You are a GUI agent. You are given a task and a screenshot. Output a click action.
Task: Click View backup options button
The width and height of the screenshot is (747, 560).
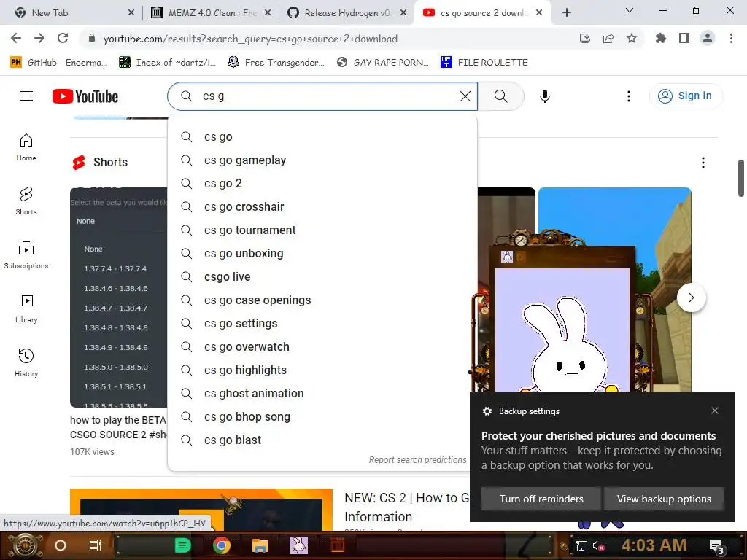click(664, 499)
